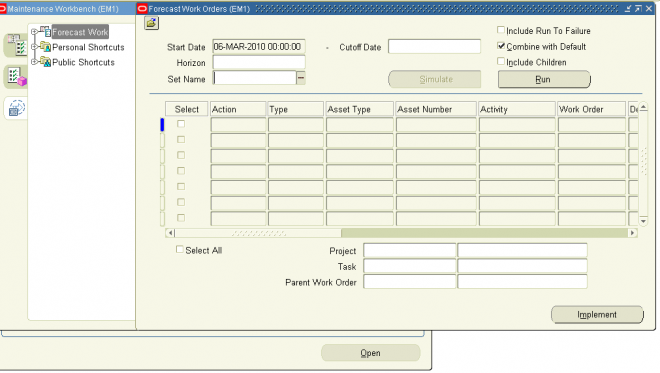Tick the Select checkbox in the third row
660x373 pixels.
(181, 155)
